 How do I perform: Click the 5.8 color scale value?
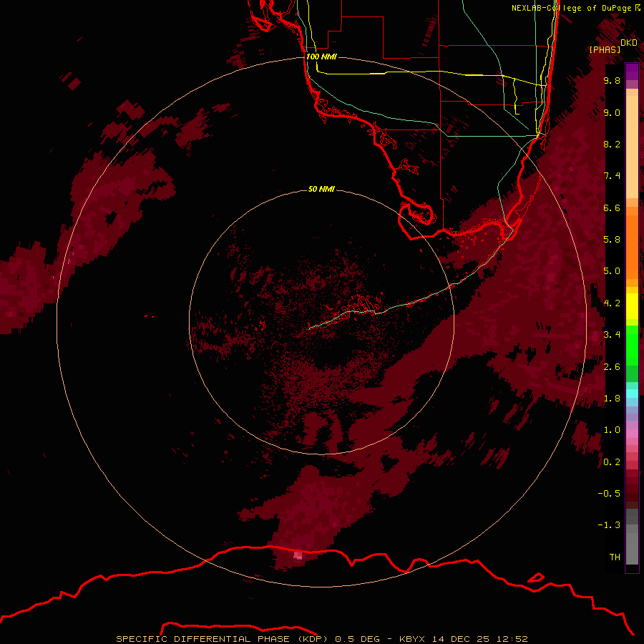point(612,240)
